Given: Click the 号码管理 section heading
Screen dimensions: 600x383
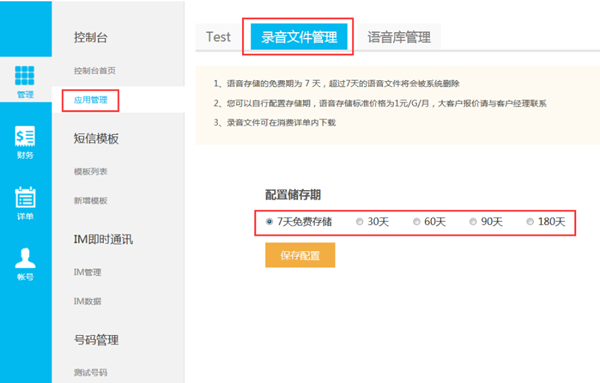Looking at the screenshot, I should tap(96, 340).
